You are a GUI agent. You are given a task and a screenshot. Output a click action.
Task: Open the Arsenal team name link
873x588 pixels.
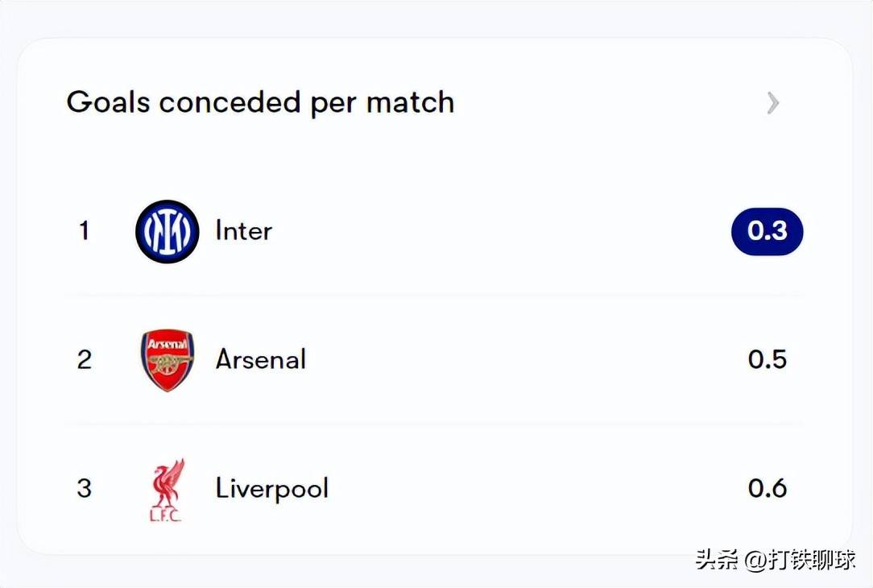tap(261, 359)
